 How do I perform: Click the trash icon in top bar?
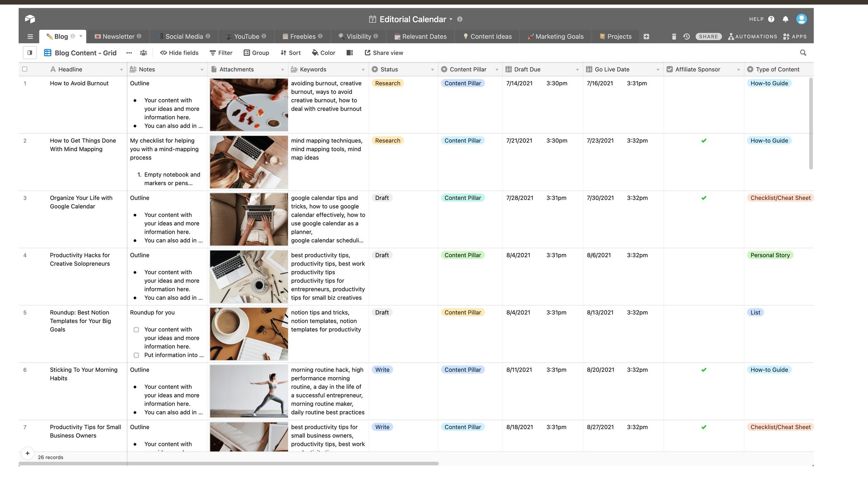coord(674,36)
